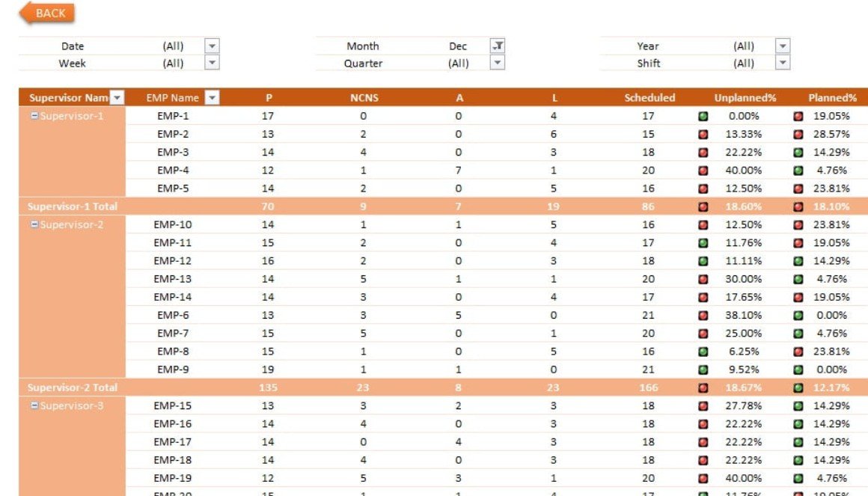Open the Supervisor Name column filter

point(117,98)
